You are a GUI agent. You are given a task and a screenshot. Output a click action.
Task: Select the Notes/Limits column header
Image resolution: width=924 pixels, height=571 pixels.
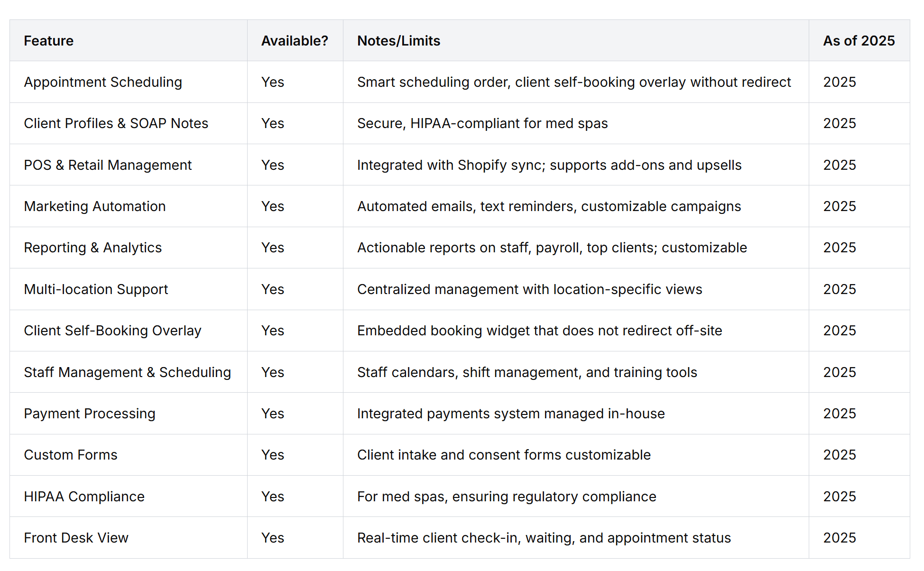click(x=398, y=41)
